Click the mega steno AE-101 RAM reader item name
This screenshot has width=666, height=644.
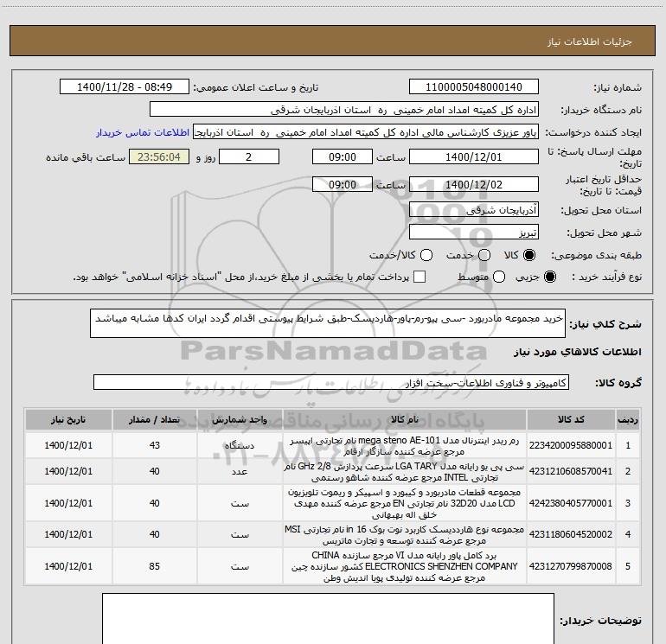pyautogui.click(x=405, y=446)
